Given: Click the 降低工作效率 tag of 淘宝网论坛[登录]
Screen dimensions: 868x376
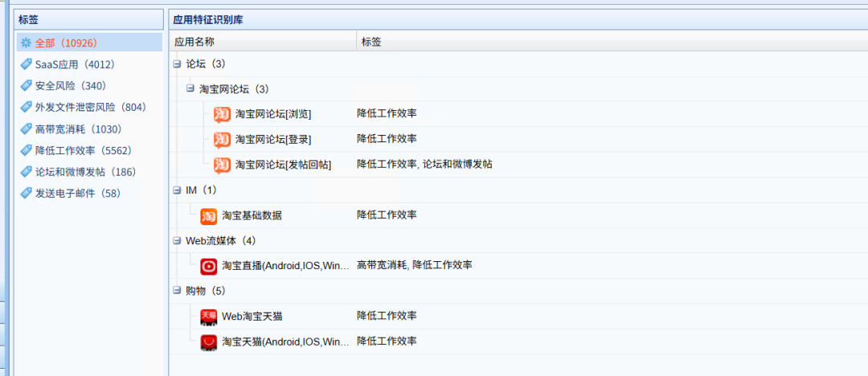Looking at the screenshot, I should [x=387, y=138].
